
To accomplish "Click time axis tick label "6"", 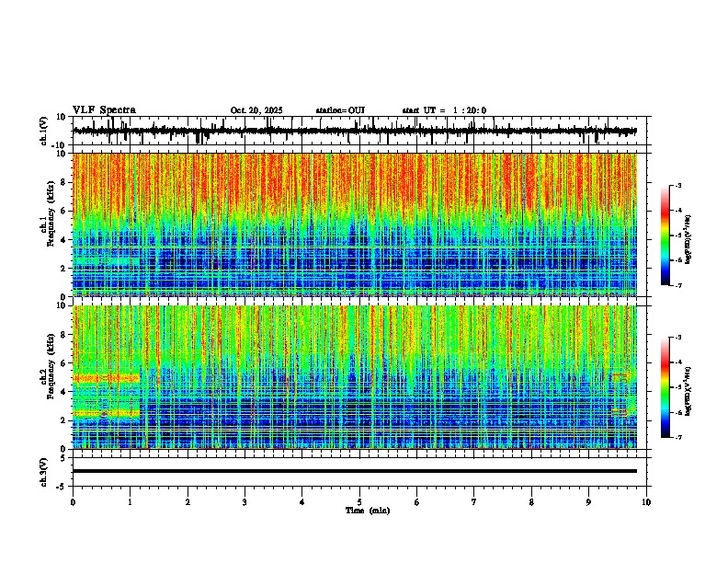I will tap(417, 502).
